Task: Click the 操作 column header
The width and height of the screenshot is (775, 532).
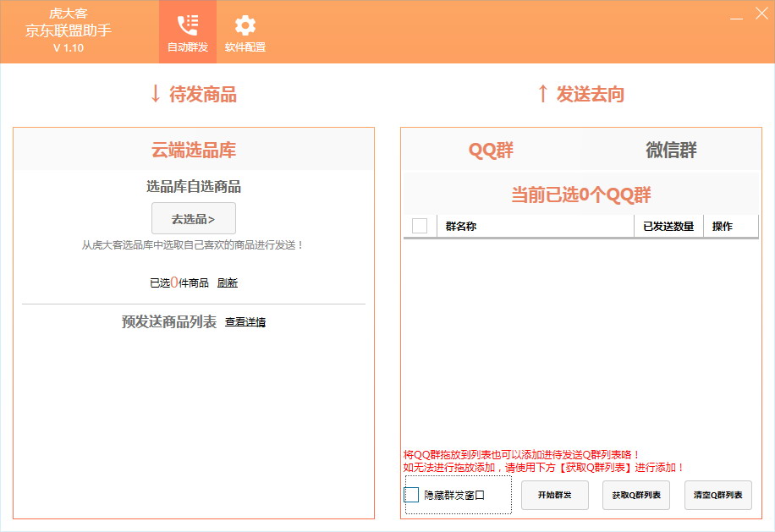Action: point(723,227)
